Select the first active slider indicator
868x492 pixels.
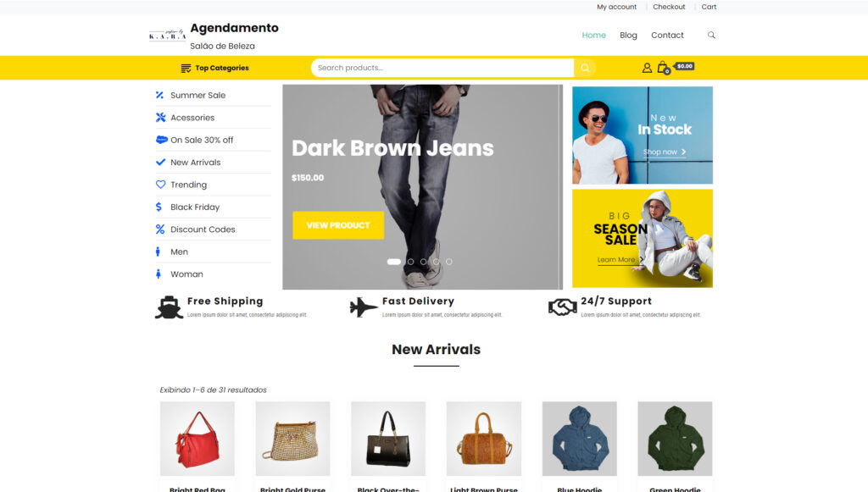coord(393,262)
